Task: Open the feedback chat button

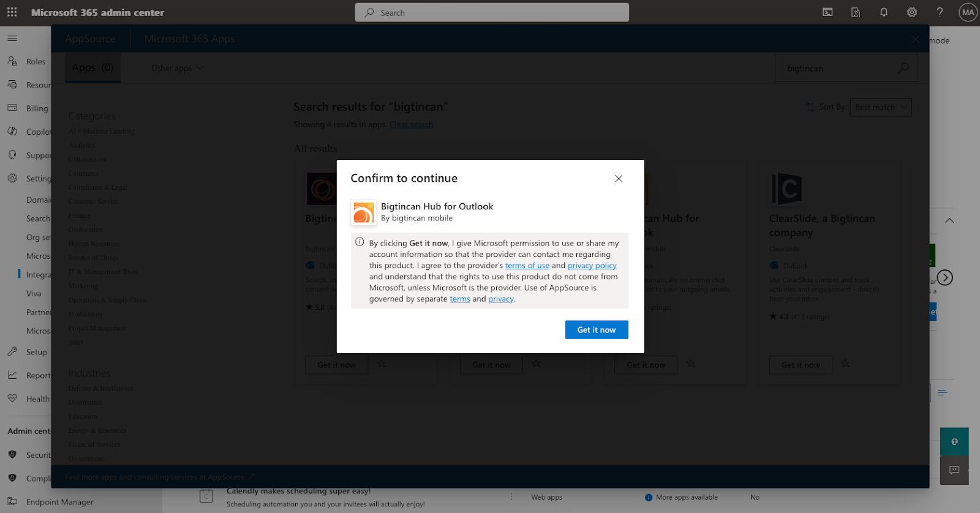Action: coord(954,470)
